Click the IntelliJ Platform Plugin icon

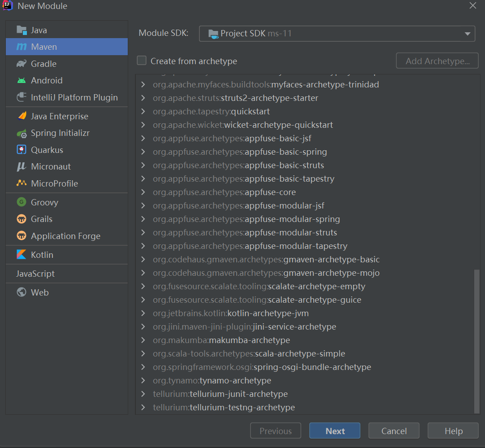22,97
